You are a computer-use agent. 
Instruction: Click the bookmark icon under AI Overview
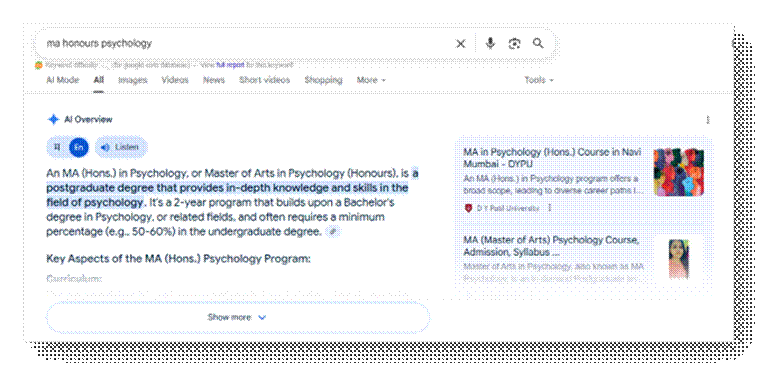click(57, 147)
